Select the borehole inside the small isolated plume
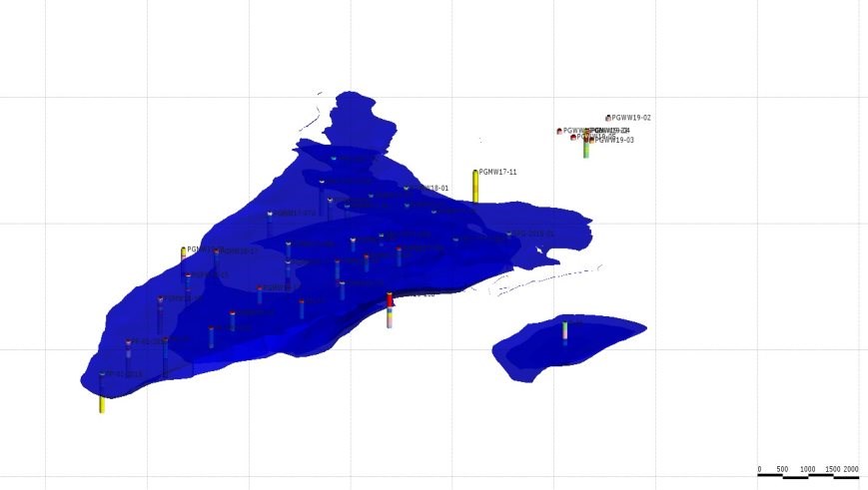The width and height of the screenshot is (868, 490). coord(564,332)
